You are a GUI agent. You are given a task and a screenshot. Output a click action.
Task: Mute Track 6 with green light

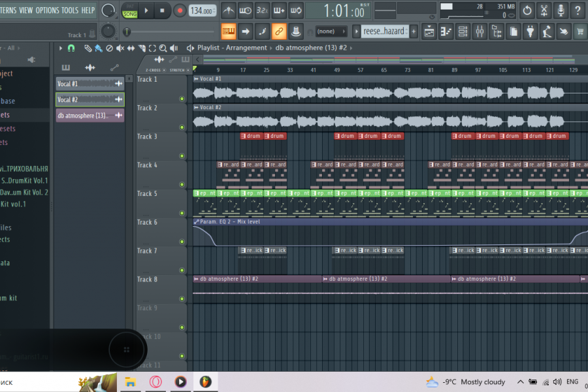[182, 242]
